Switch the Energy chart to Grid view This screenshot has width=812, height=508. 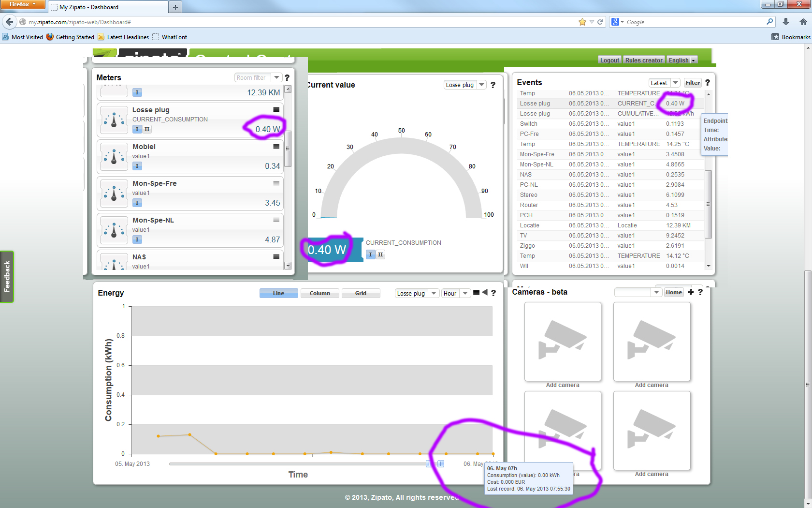coord(361,293)
